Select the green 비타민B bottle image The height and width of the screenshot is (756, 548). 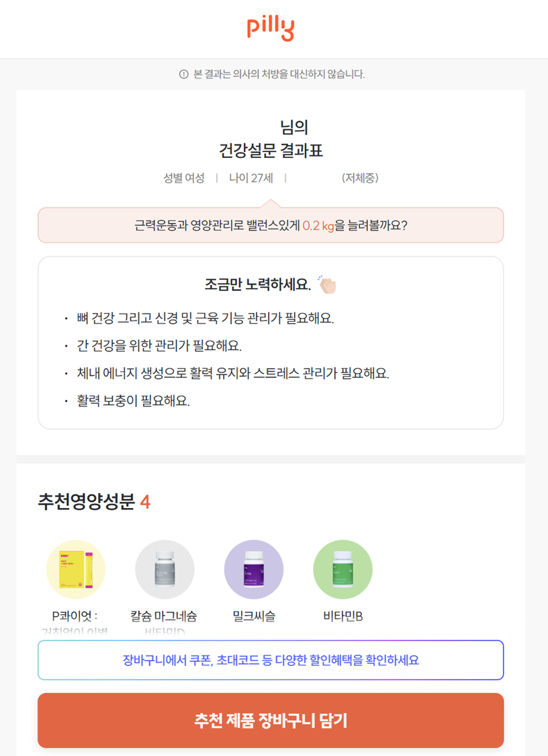(x=342, y=569)
